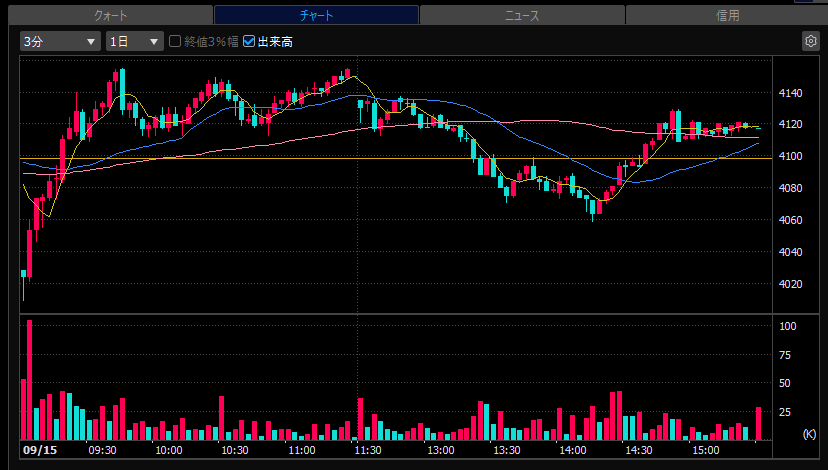The height and width of the screenshot is (470, 828).
Task: Open chart settings gear icon
Action: click(810, 41)
